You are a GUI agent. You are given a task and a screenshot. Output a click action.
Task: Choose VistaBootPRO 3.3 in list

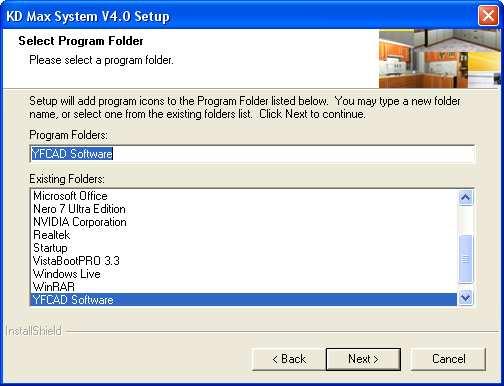click(243, 261)
